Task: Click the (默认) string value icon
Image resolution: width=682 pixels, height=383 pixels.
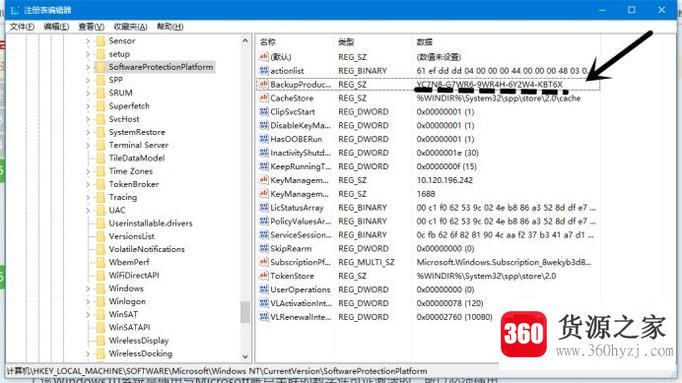Action: [x=264, y=57]
